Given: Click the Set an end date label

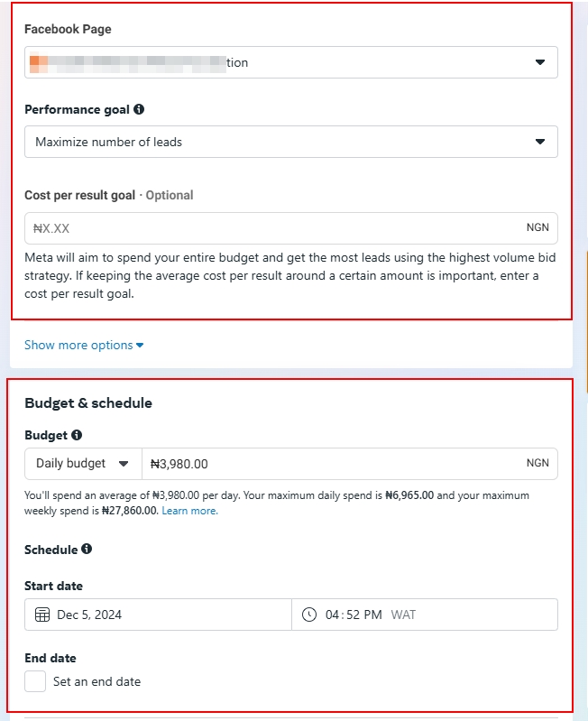Looking at the screenshot, I should point(96,681).
